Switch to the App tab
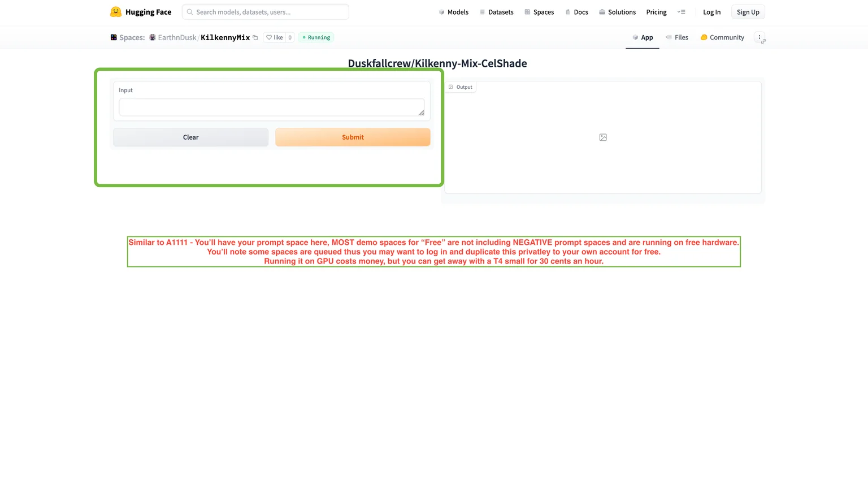 click(x=643, y=37)
